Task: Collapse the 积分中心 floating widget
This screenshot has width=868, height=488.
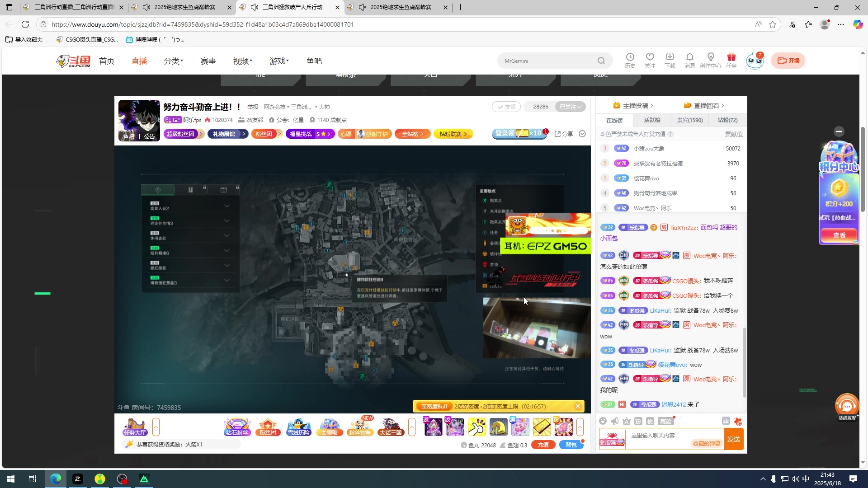Action: tap(839, 131)
